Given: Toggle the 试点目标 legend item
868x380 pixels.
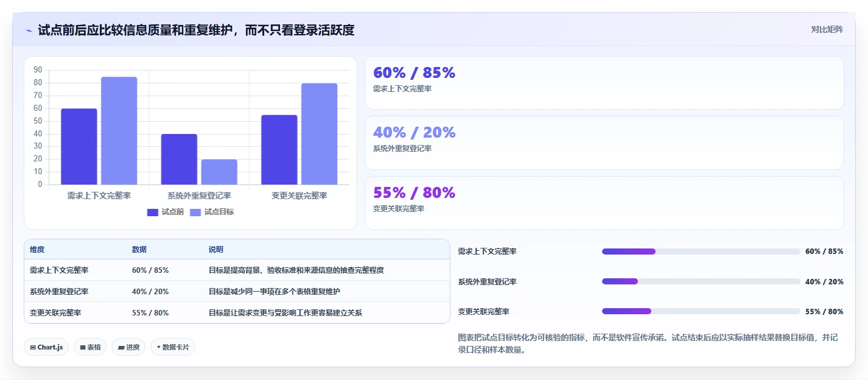Looking at the screenshot, I should [x=212, y=212].
